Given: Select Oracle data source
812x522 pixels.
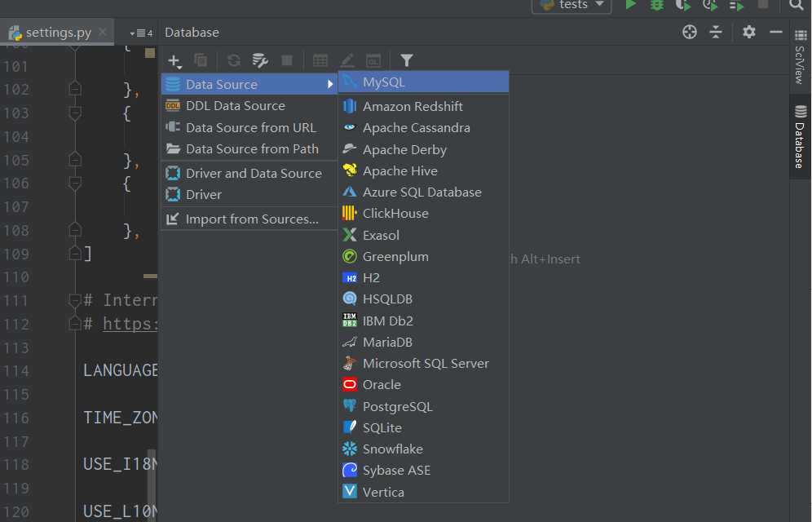Looking at the screenshot, I should click(x=424, y=385).
